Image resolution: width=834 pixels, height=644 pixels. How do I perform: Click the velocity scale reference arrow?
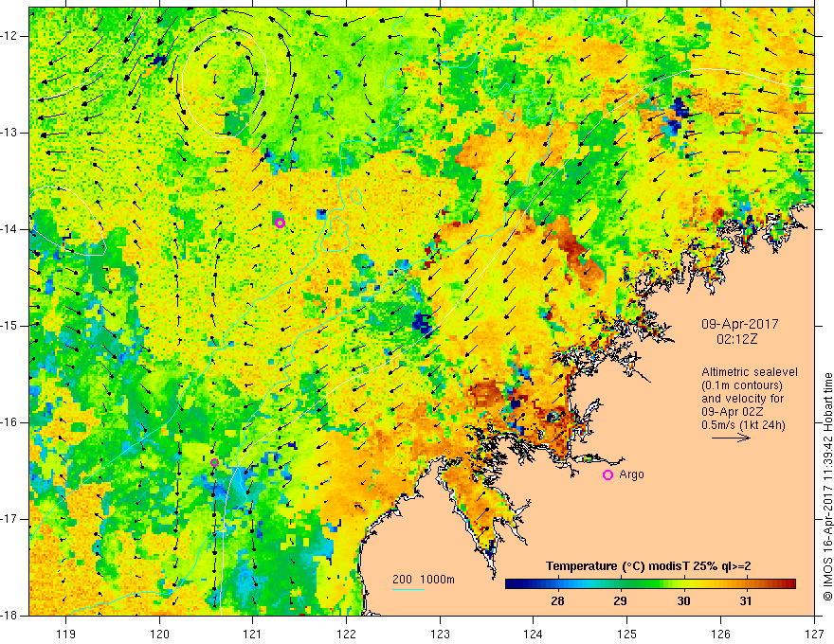pyautogui.click(x=731, y=438)
